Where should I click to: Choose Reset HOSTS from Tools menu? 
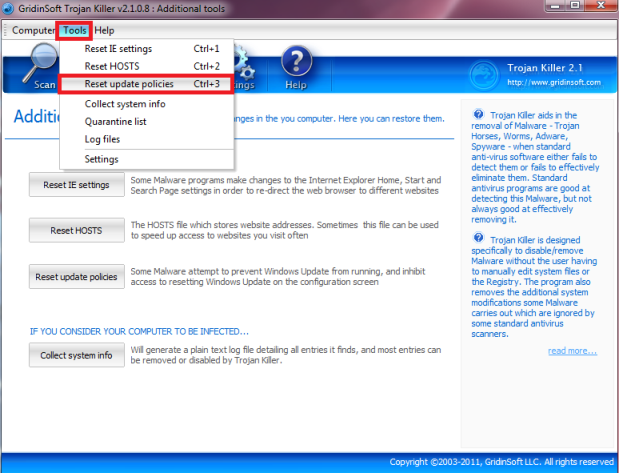coord(146,66)
